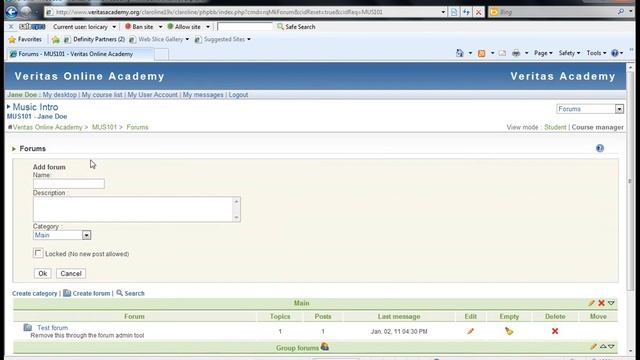Image resolution: width=640 pixels, height=360 pixels.
Task: Open Favorites star button
Action: (25, 40)
